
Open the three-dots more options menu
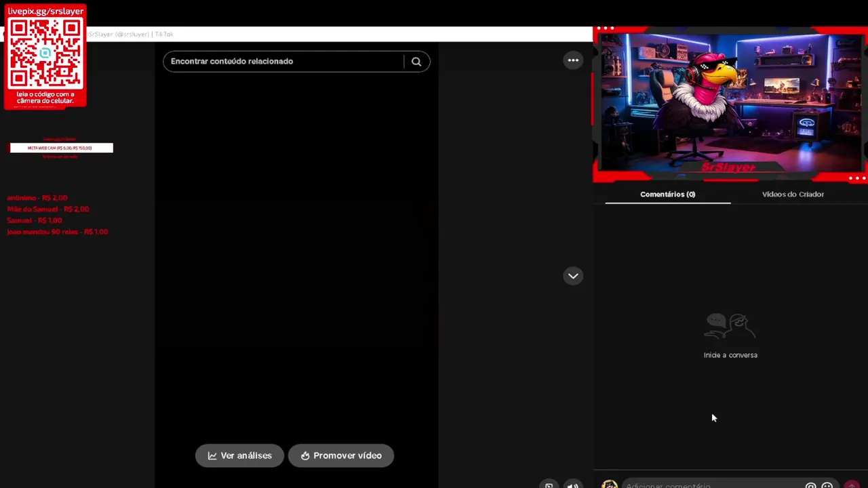pyautogui.click(x=573, y=60)
